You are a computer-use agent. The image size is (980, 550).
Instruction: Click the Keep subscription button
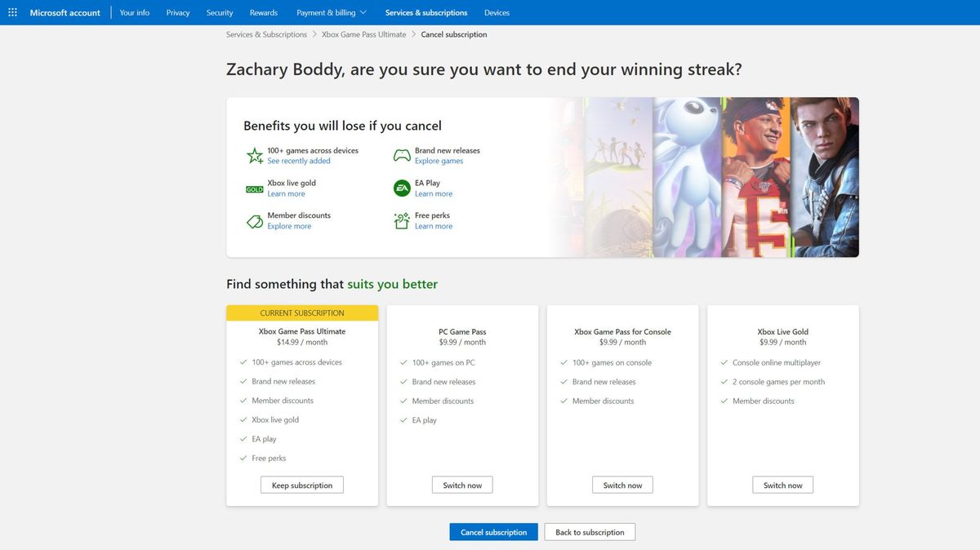[301, 484]
